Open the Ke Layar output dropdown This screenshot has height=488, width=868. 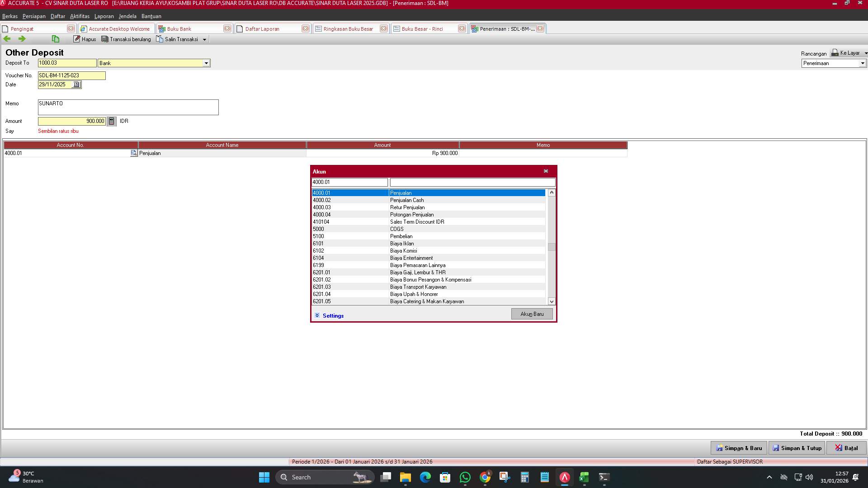(865, 53)
